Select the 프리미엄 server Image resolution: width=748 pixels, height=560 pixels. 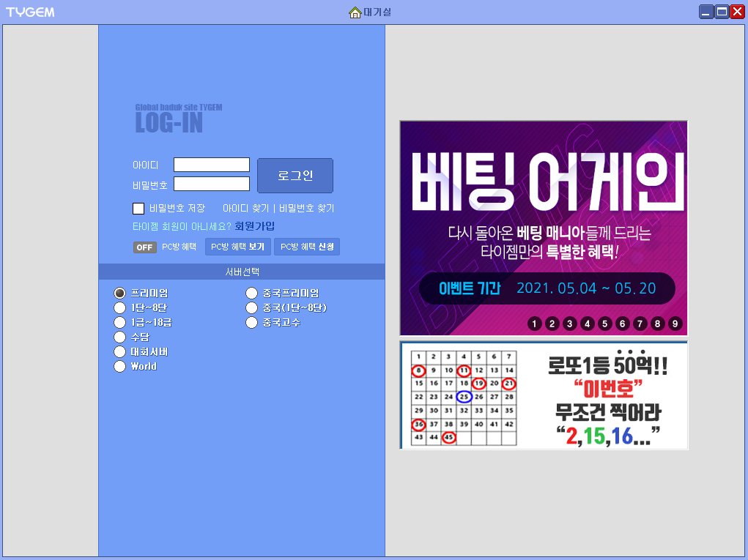click(x=119, y=293)
